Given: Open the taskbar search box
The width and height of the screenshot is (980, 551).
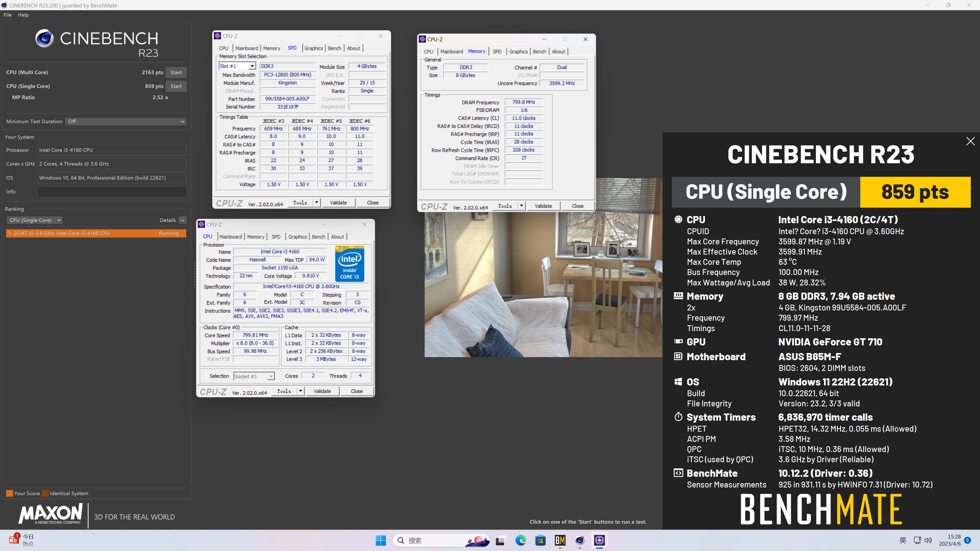Looking at the screenshot, I should (441, 540).
